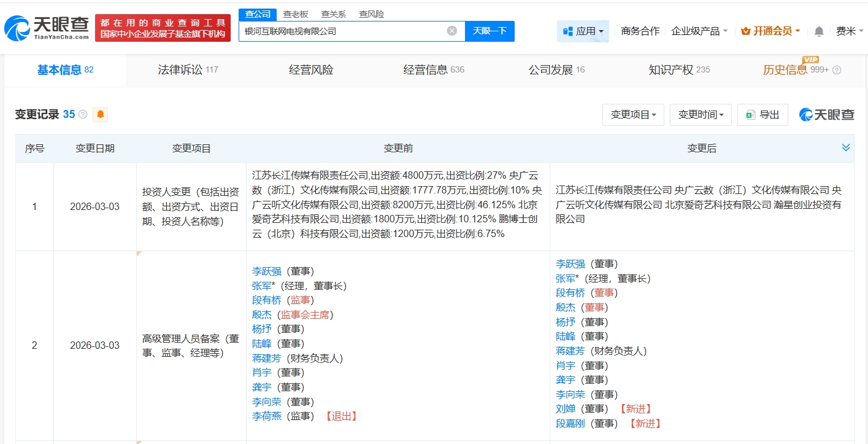Click the orange change-record alert bell
This screenshot has width=868, height=444.
100,114
